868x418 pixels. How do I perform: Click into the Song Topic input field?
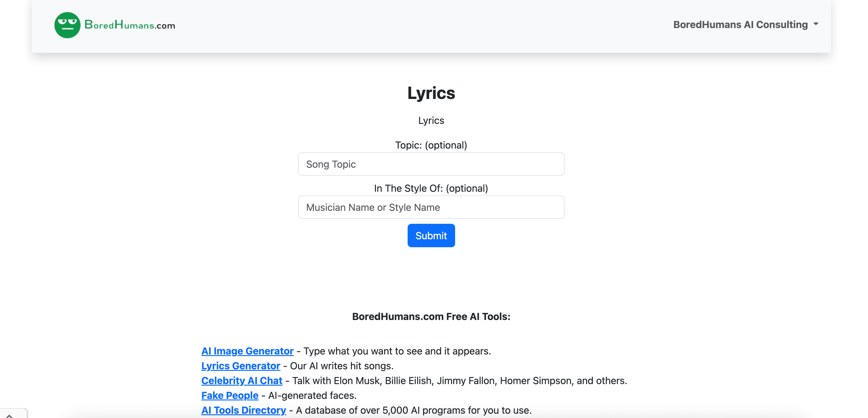tap(431, 164)
